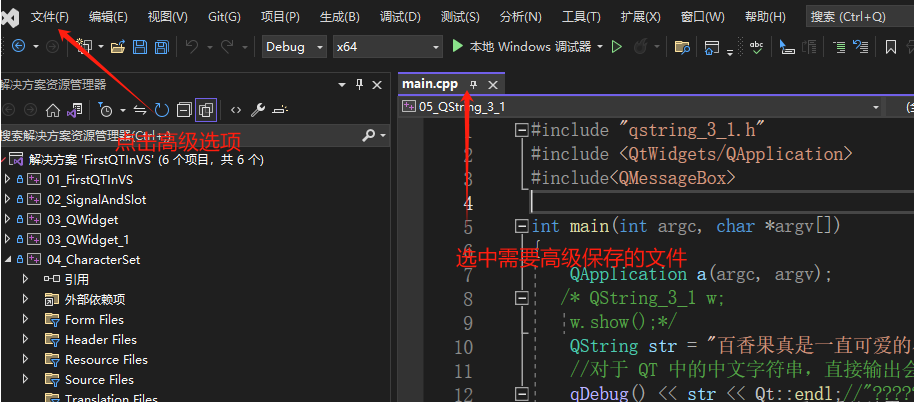Switch to the main.cpp tab
Viewport: 914px width, 402px height.
(x=430, y=84)
